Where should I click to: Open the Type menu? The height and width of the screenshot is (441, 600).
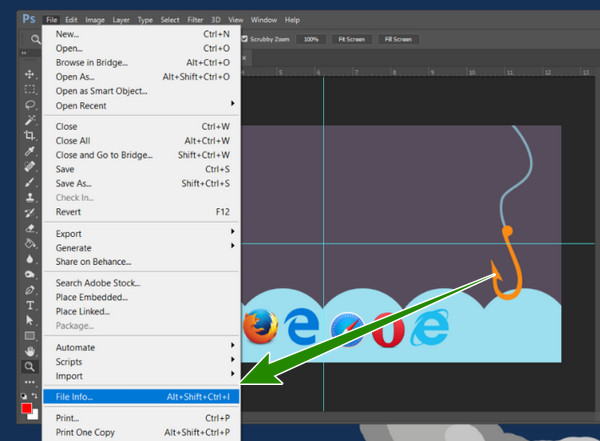point(145,20)
